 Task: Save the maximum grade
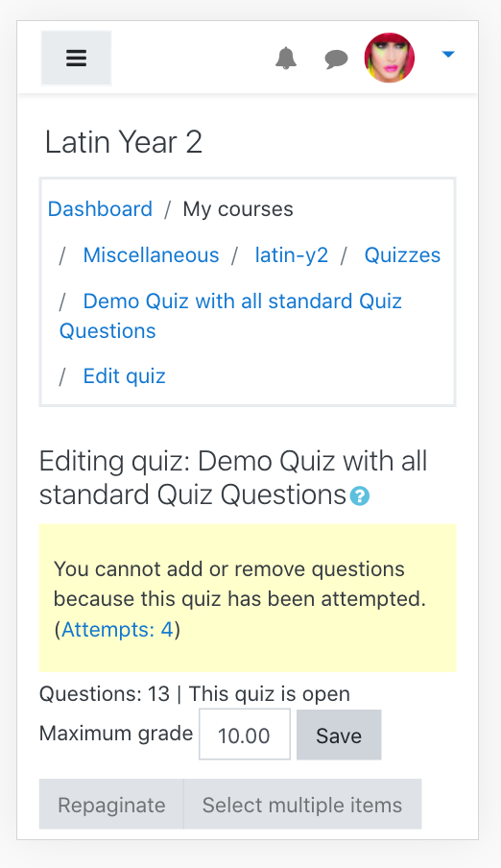[339, 735]
